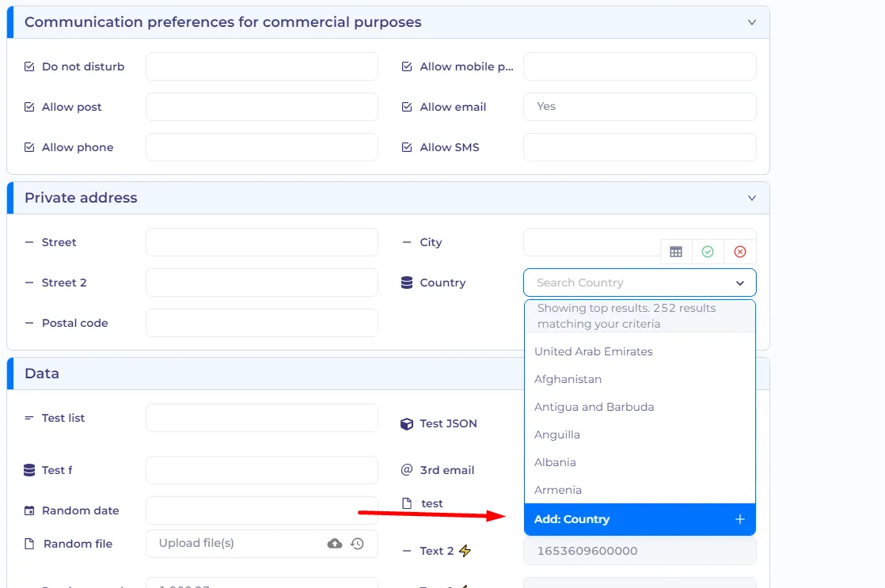Click the file icon next to test
Viewport: 885px width, 588px height.
406,503
